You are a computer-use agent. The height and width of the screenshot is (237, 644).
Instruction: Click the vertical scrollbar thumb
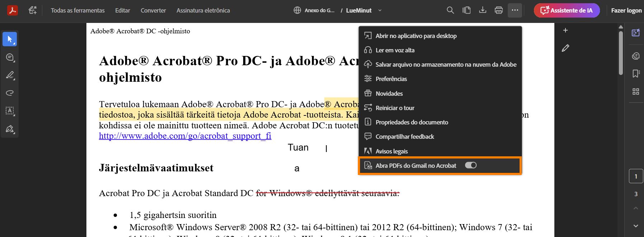coord(621,53)
